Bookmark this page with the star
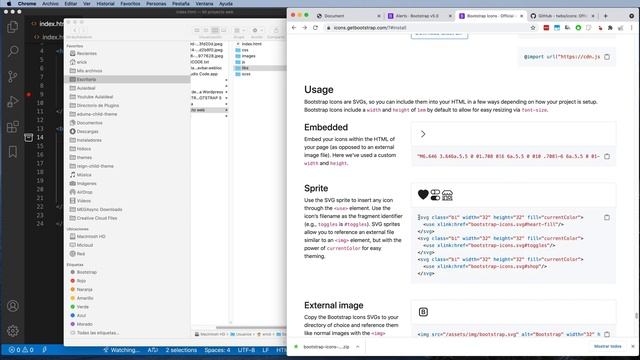The image size is (640, 360). 533,28
